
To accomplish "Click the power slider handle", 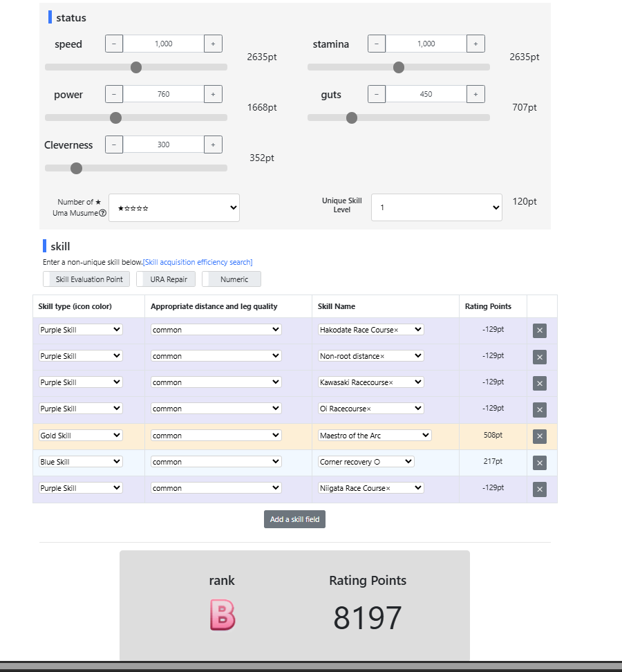I will (x=115, y=118).
